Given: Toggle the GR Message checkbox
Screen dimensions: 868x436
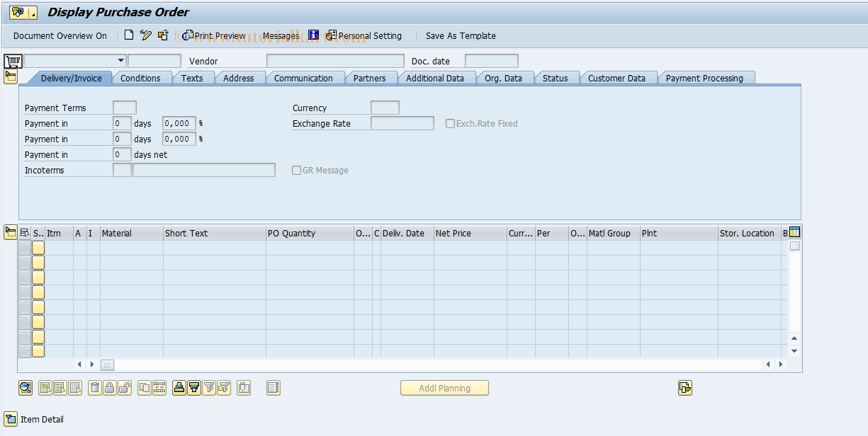Looking at the screenshot, I should [x=296, y=170].
